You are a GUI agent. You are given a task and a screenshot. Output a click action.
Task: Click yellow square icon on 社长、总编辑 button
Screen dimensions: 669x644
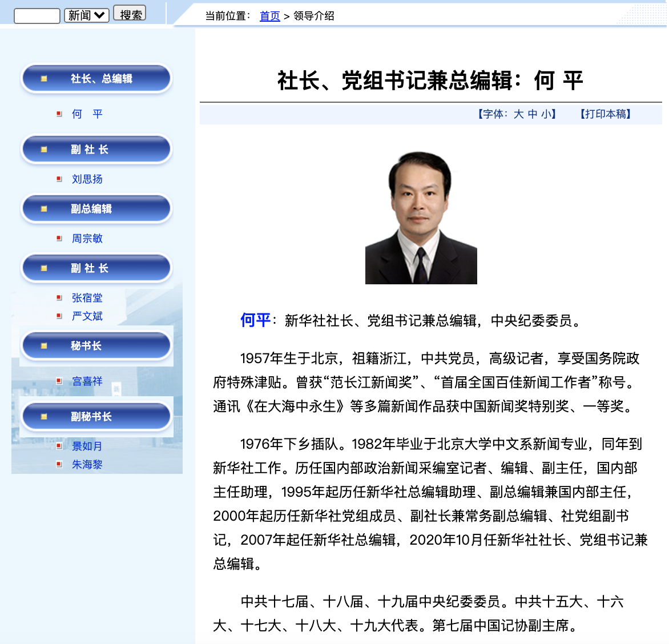pyautogui.click(x=43, y=79)
